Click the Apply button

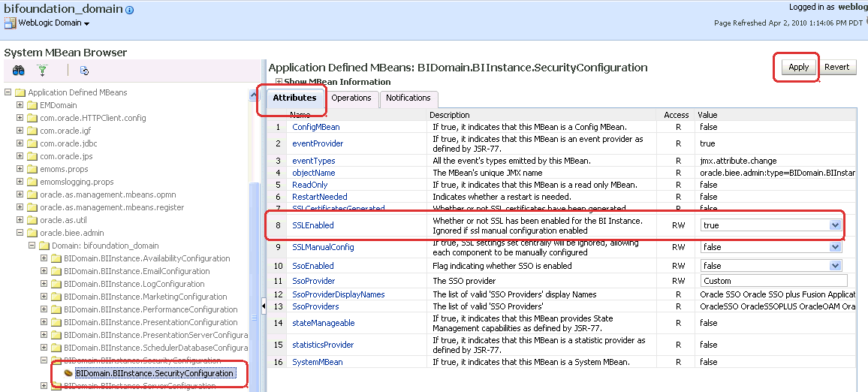(x=798, y=67)
